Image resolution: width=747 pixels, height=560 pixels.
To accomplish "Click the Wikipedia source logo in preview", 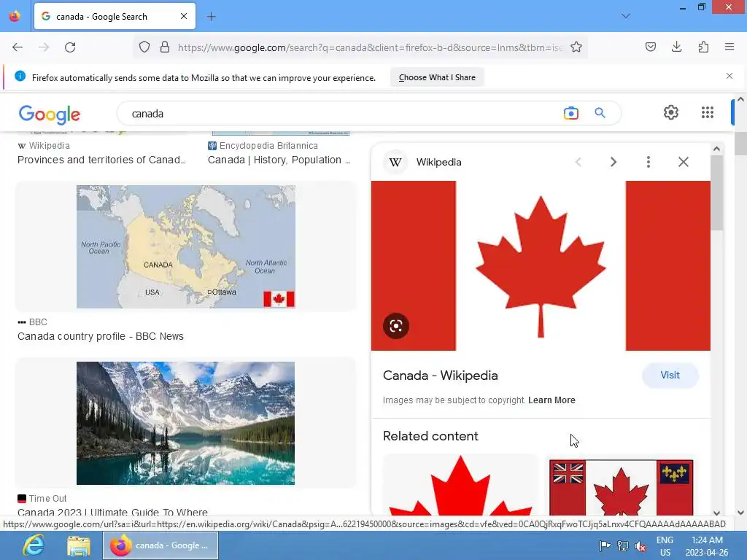I will 395,163.
